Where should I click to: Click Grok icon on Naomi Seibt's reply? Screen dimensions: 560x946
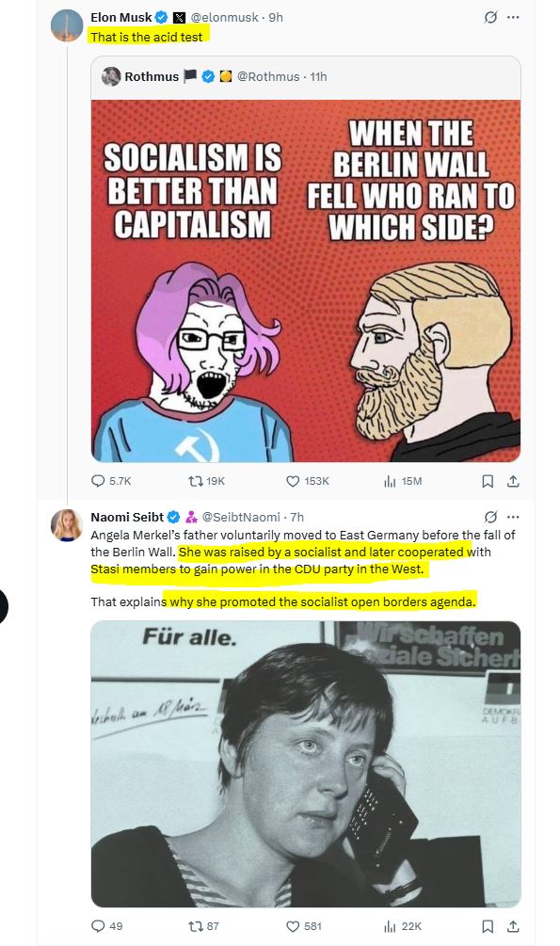point(490,517)
